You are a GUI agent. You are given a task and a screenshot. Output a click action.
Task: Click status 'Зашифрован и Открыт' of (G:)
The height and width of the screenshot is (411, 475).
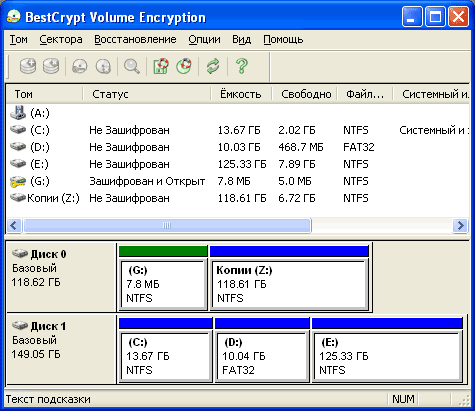pos(147,181)
